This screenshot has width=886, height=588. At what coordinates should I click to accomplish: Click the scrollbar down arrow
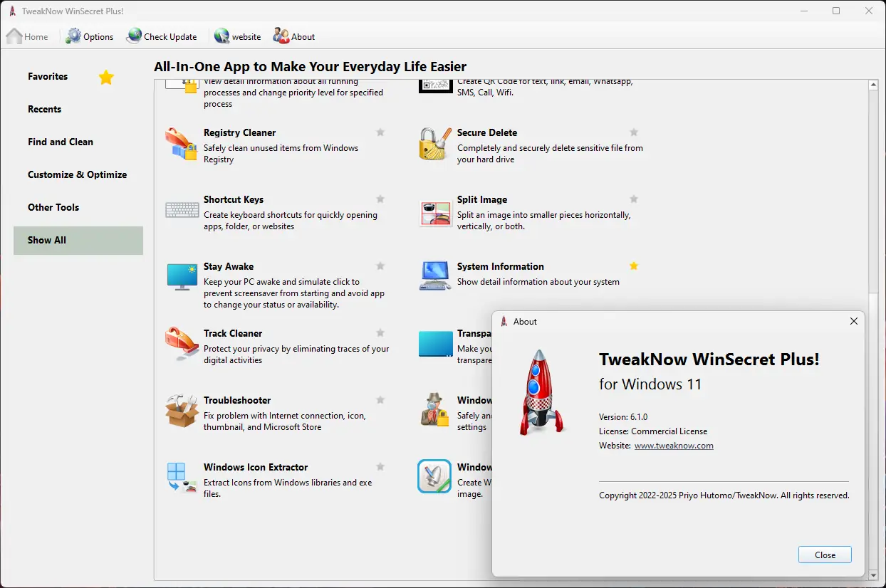coord(874,574)
